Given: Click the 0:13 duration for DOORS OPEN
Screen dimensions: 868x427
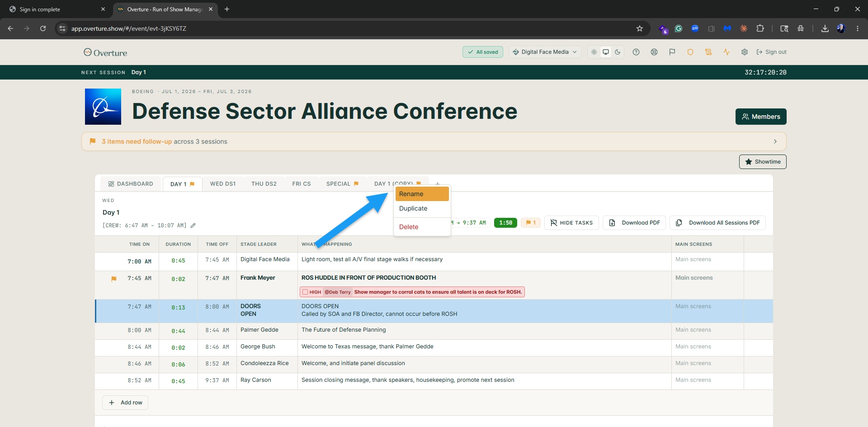Looking at the screenshot, I should click(178, 308).
